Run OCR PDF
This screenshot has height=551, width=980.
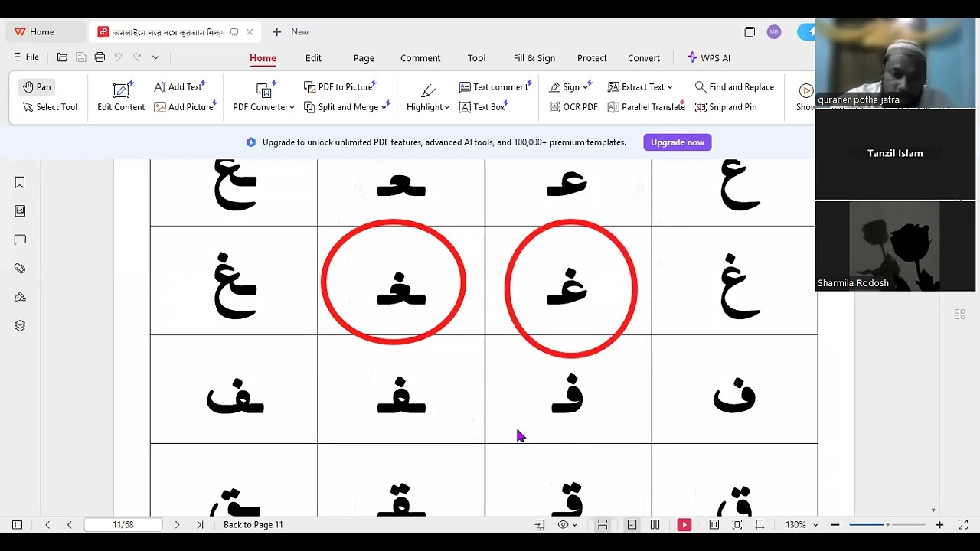[573, 107]
